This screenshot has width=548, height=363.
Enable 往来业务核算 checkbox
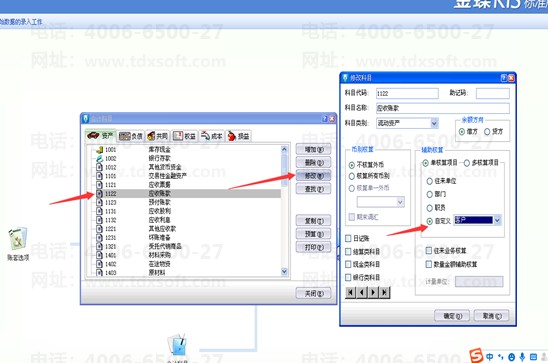tap(429, 251)
